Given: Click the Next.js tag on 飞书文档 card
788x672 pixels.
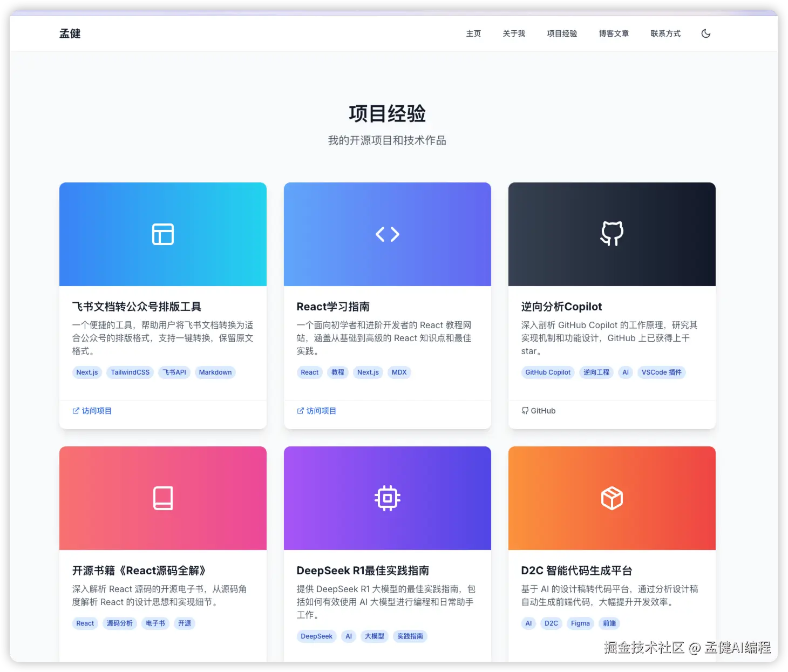Looking at the screenshot, I should pyautogui.click(x=87, y=372).
